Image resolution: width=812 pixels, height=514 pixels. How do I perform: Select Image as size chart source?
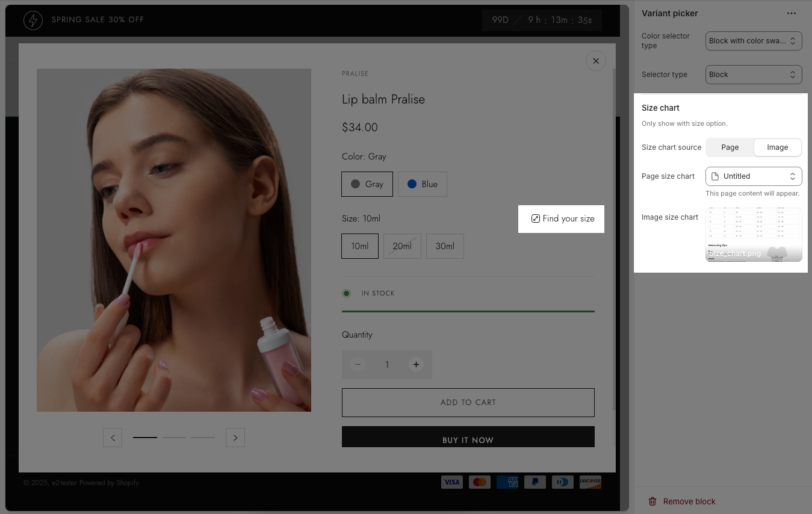(x=777, y=147)
